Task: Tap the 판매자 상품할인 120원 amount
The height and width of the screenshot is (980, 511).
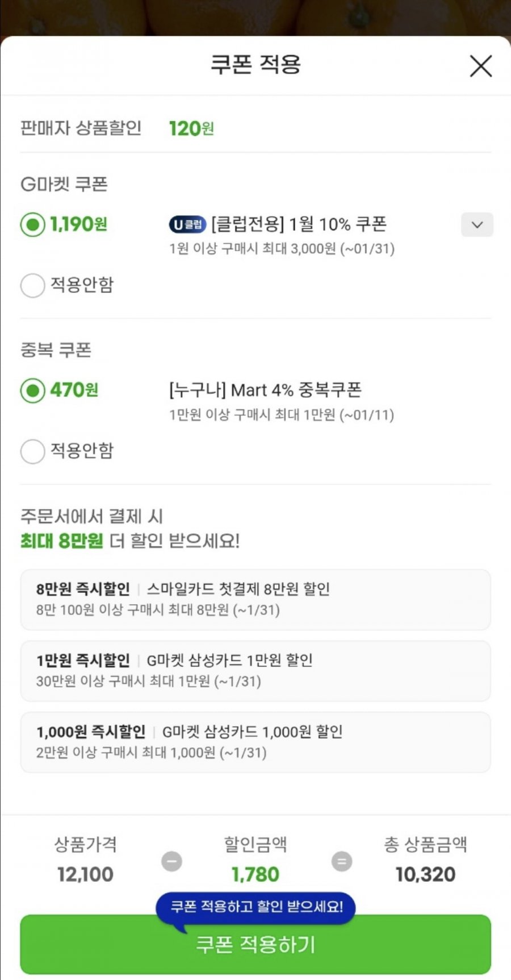Action: pos(191,129)
